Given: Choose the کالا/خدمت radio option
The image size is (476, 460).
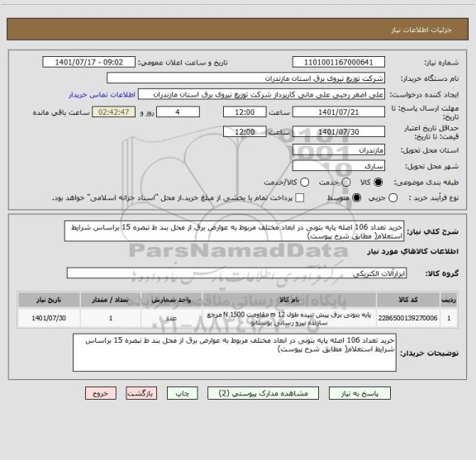Looking at the screenshot, I should (x=304, y=183).
